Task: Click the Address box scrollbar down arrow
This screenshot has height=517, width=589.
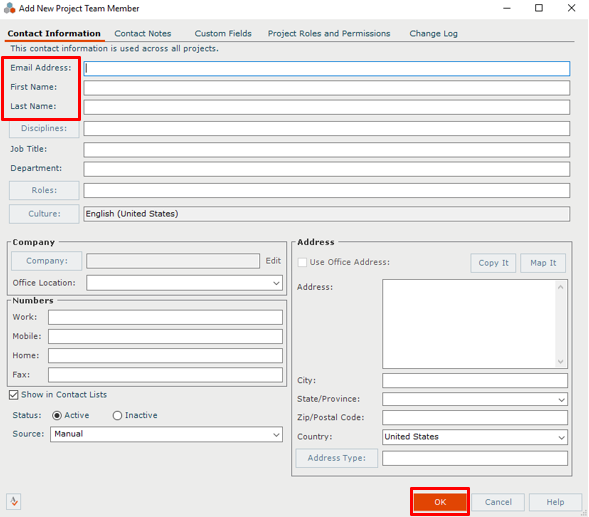Action: pos(560,362)
